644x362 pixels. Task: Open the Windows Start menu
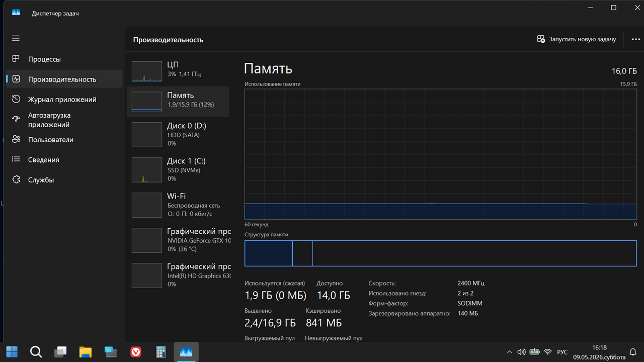(12, 352)
